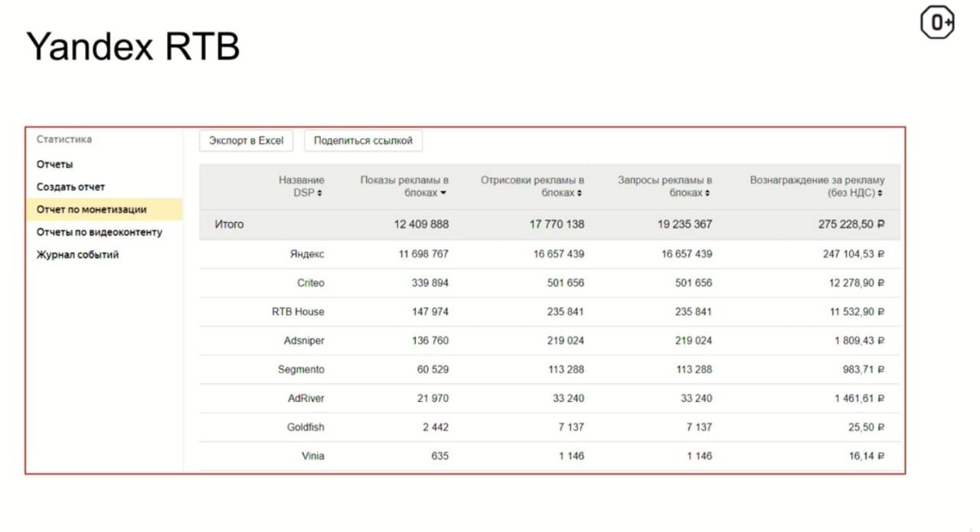Screen dimensions: 980x532
Task: Select total reward 275 228,50 ₽
Action: (851, 224)
